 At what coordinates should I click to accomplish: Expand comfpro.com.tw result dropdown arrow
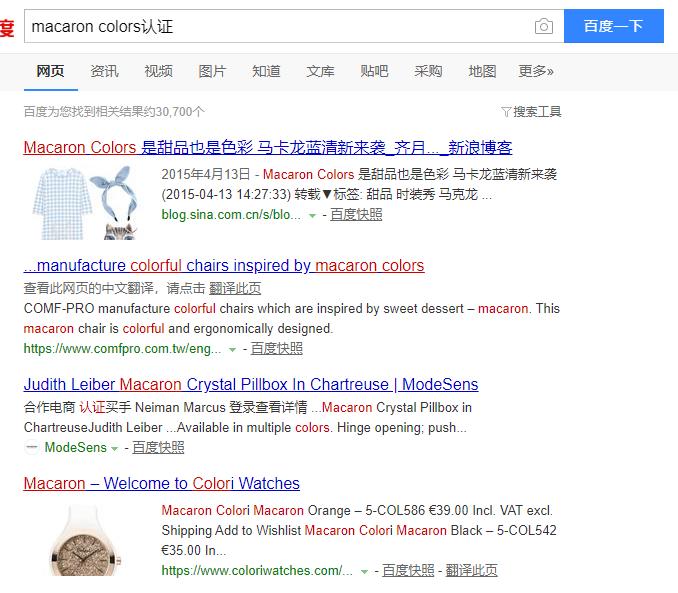coord(232,349)
